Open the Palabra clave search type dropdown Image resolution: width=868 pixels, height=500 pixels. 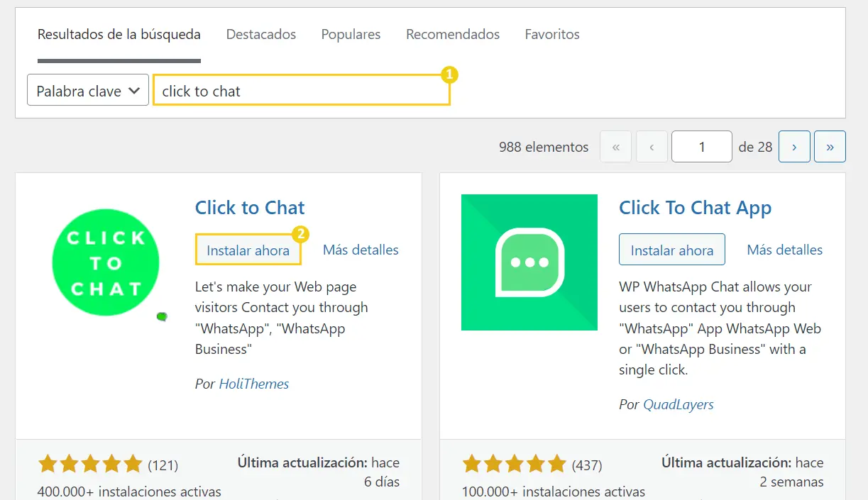(x=88, y=90)
